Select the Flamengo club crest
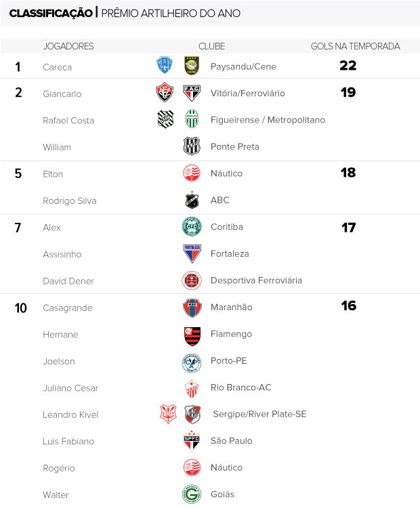 click(x=192, y=336)
